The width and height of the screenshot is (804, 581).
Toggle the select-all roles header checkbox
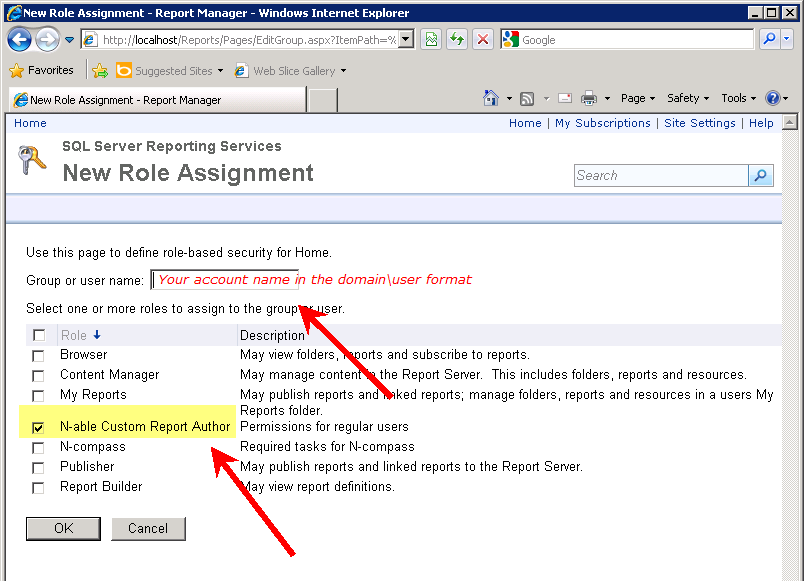tap(39, 335)
